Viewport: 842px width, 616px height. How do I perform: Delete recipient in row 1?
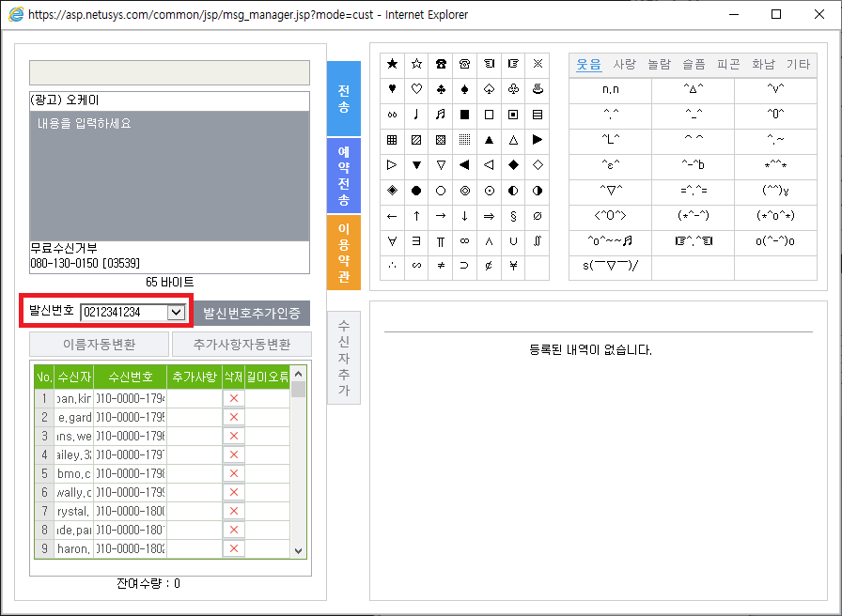coord(233,399)
